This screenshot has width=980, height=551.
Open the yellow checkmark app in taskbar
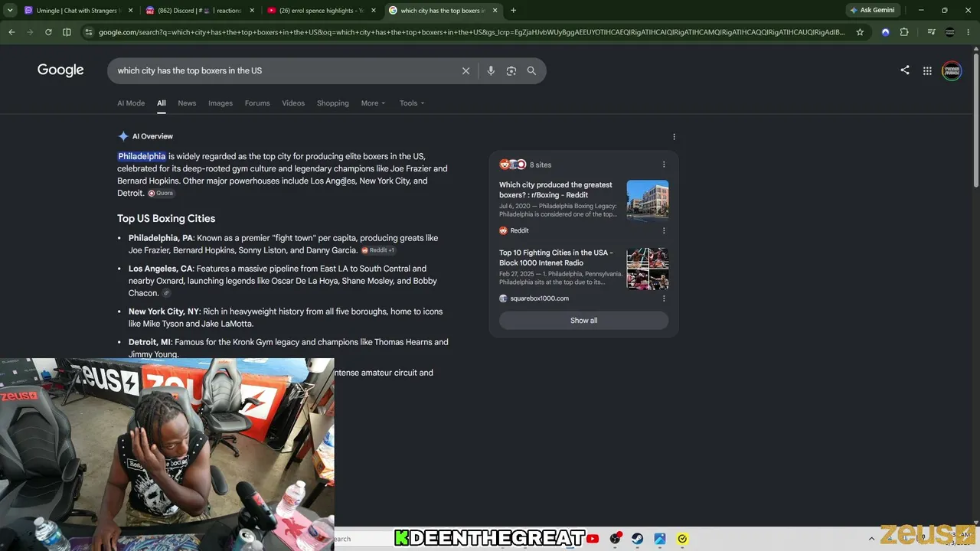click(682, 539)
